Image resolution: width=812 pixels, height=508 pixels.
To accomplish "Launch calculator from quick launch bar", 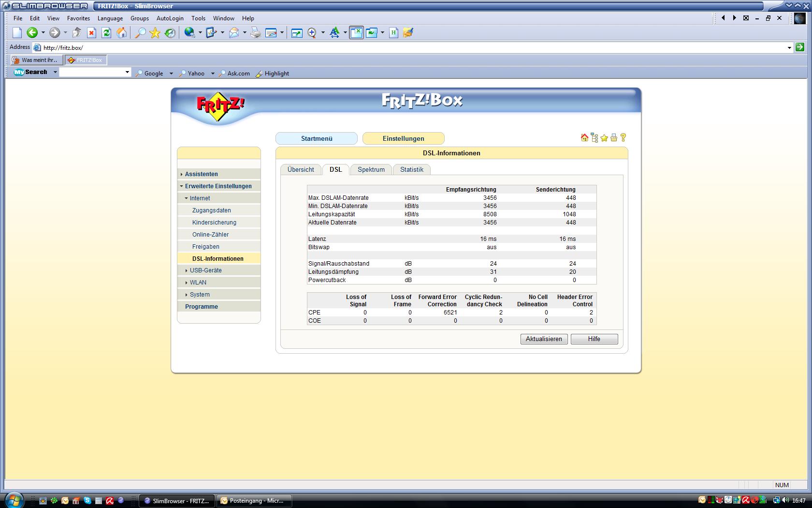I will coord(99,501).
